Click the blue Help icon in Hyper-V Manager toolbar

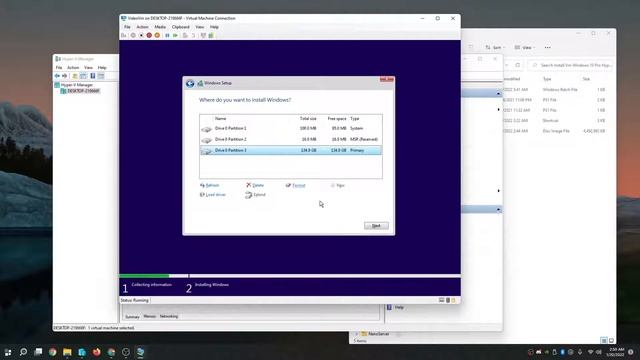pos(93,76)
